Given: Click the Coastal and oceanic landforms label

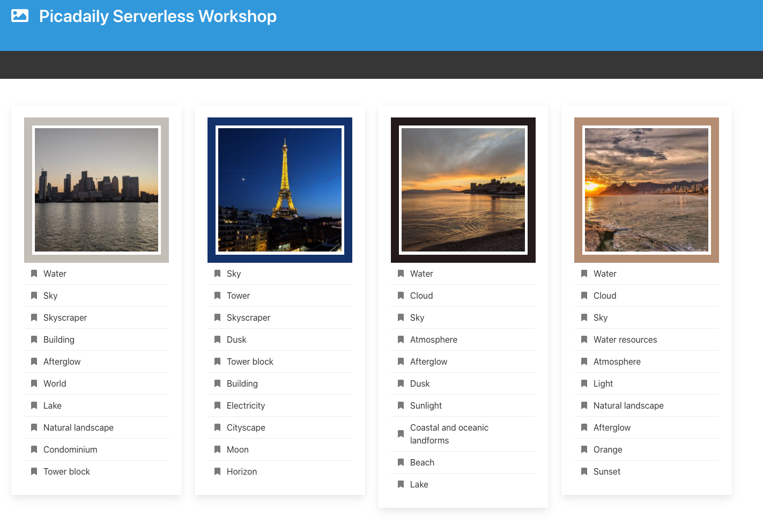Looking at the screenshot, I should tap(449, 434).
